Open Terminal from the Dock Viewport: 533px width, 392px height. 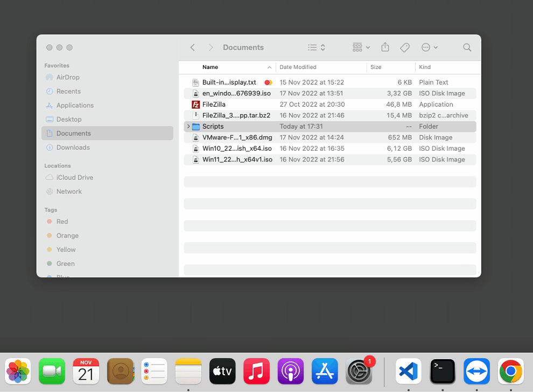point(443,371)
